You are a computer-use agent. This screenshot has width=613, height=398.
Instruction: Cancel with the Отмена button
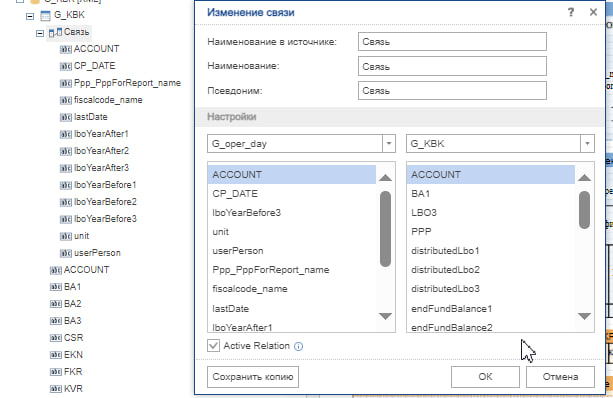pos(560,377)
